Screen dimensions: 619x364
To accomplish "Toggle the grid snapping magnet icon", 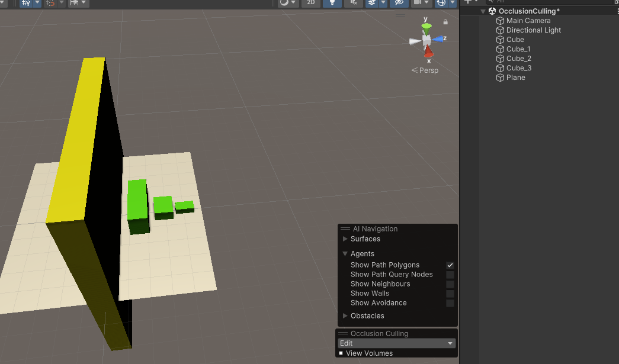I will [50, 3].
